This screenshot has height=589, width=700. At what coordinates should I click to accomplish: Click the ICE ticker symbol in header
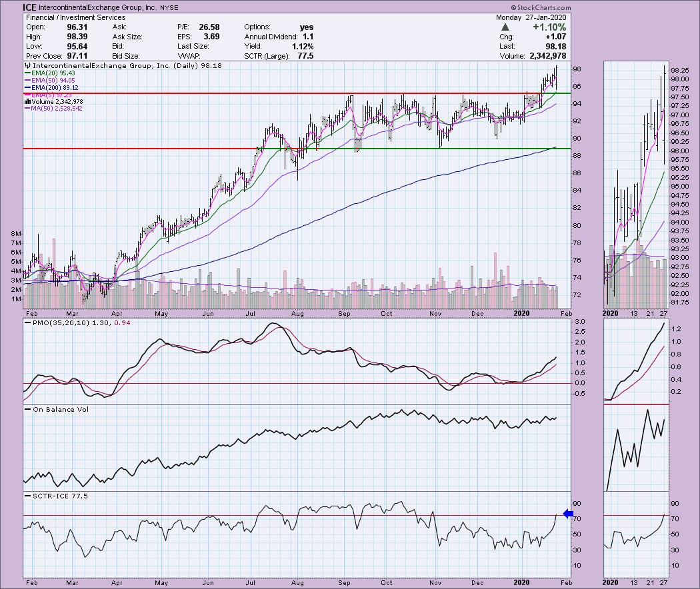click(29, 7)
